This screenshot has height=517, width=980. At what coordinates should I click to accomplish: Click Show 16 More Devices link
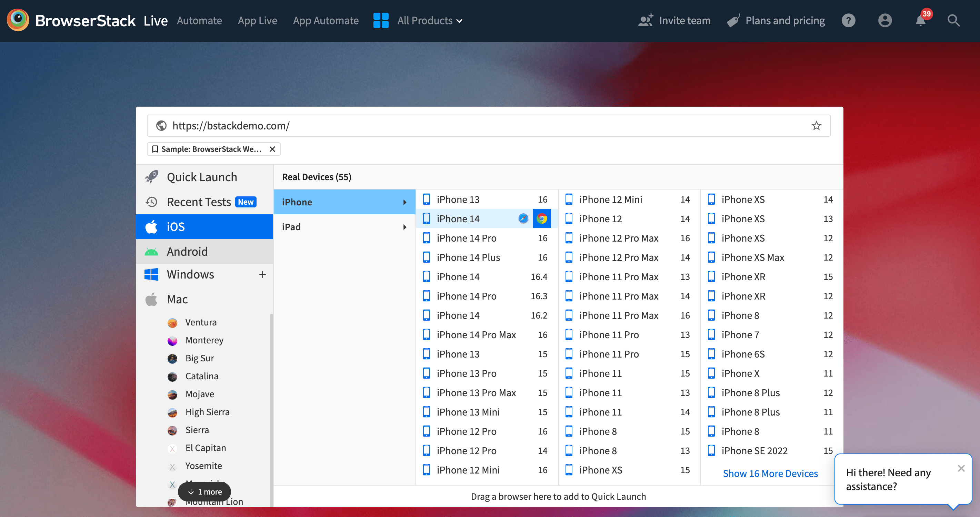pos(770,473)
